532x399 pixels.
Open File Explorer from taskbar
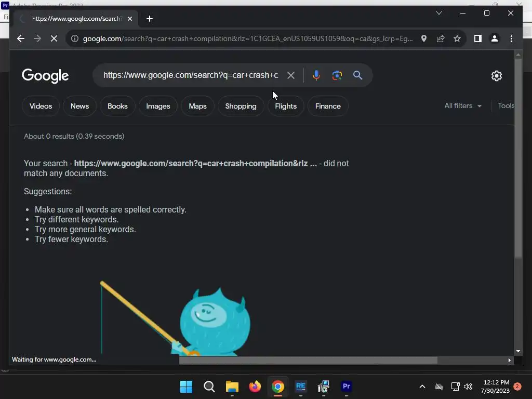232,387
